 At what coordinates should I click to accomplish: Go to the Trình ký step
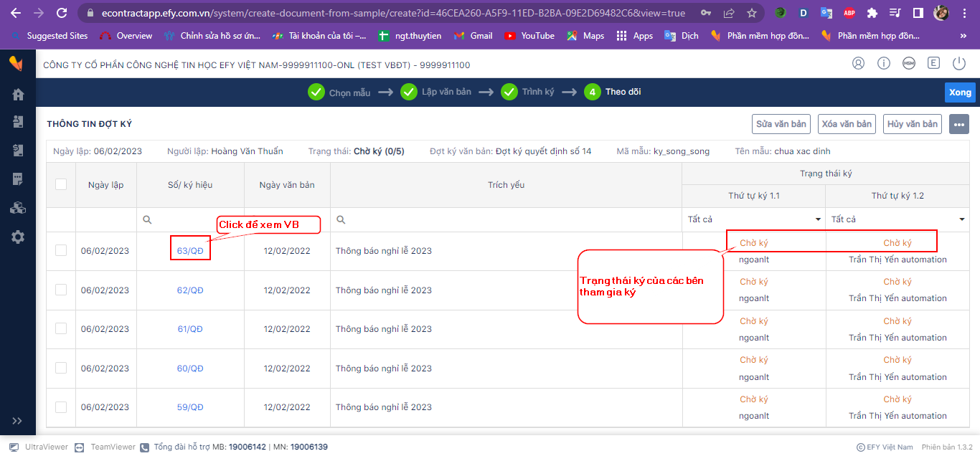point(527,92)
